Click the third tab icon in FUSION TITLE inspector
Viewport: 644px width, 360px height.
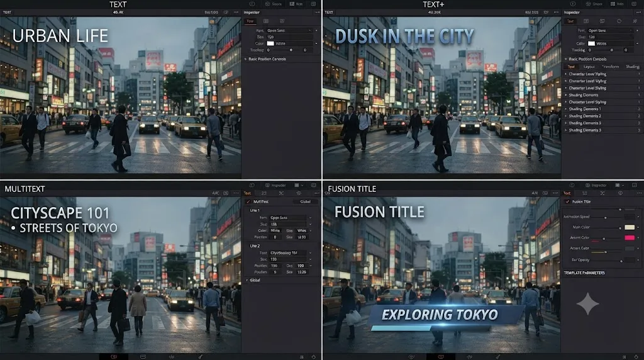602,193
